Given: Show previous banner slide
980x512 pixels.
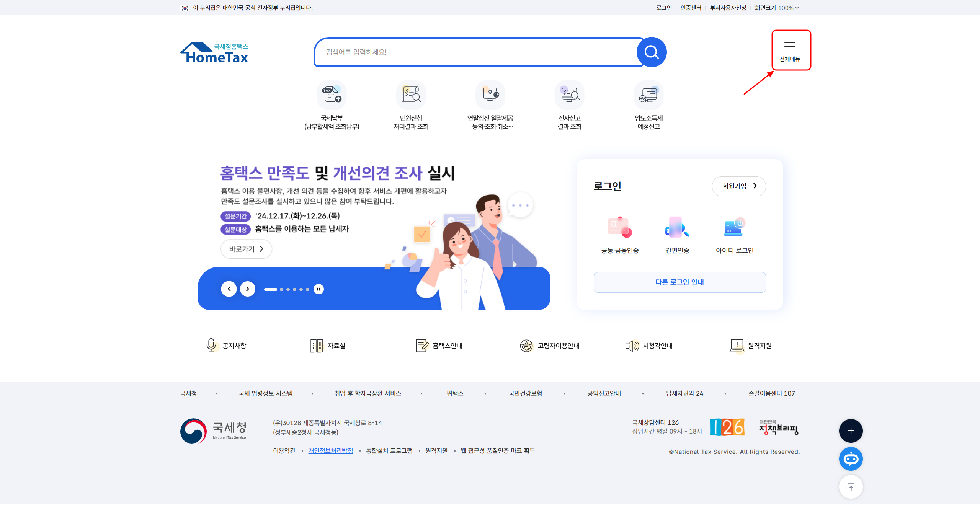Looking at the screenshot, I should click(229, 289).
